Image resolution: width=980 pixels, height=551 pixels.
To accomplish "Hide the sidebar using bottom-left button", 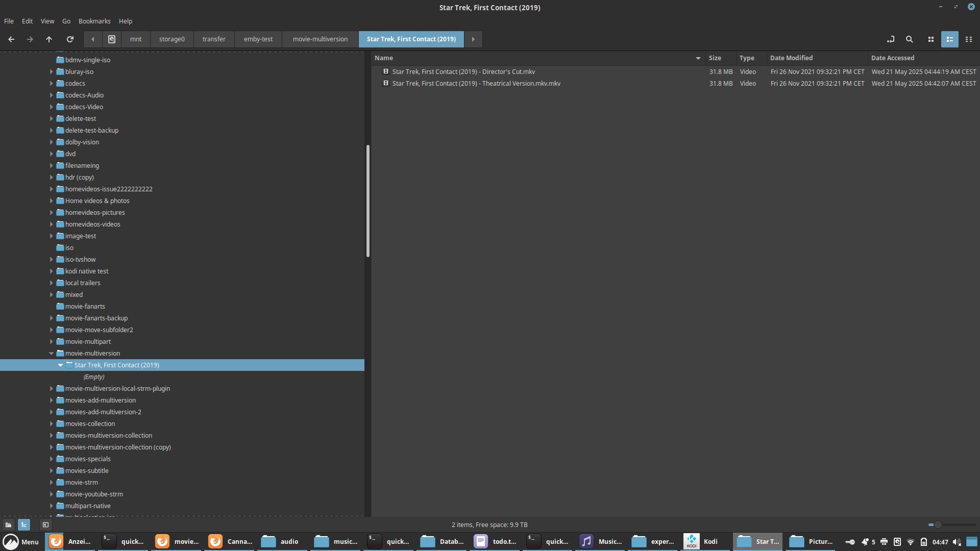I will pyautogui.click(x=45, y=524).
